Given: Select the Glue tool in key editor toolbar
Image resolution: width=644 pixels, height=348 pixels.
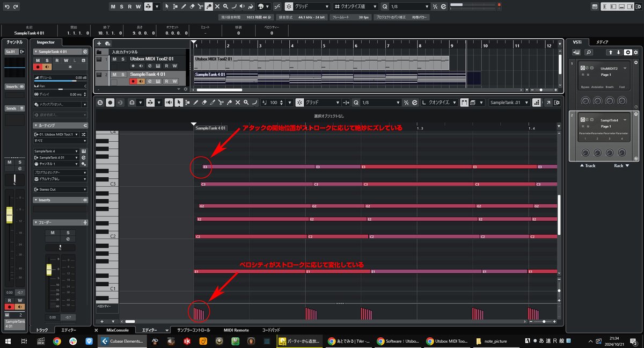Looking at the screenshot, I should click(x=229, y=102).
